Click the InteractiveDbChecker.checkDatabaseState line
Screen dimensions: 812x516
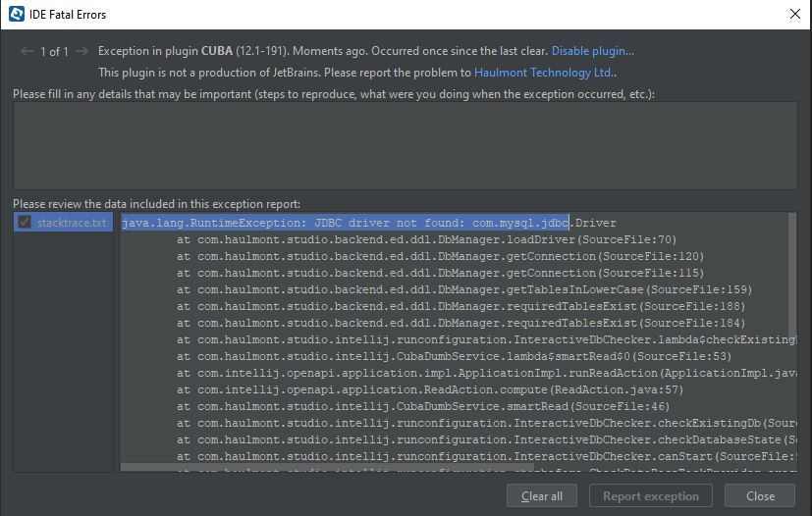(x=486, y=439)
